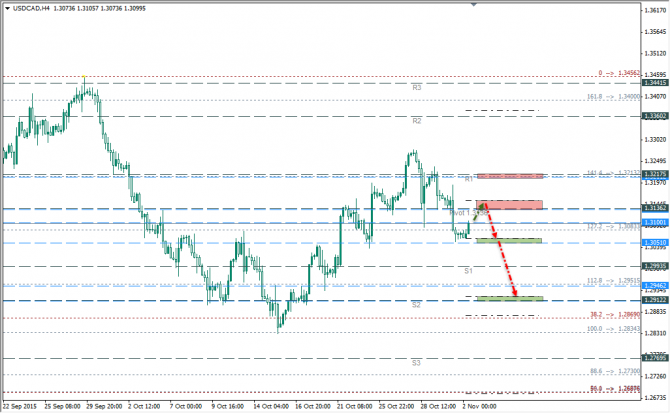
Task: Click the 25 Sep 08:00 time label
Action: click(x=62, y=406)
